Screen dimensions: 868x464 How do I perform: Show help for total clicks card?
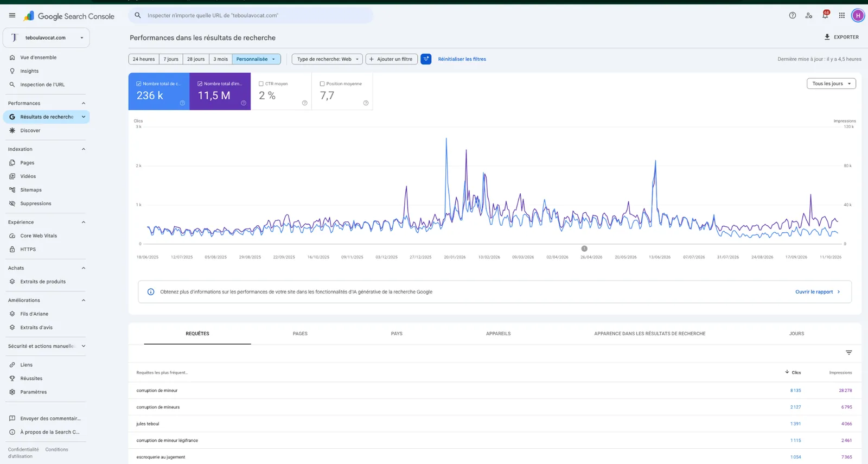tap(182, 103)
